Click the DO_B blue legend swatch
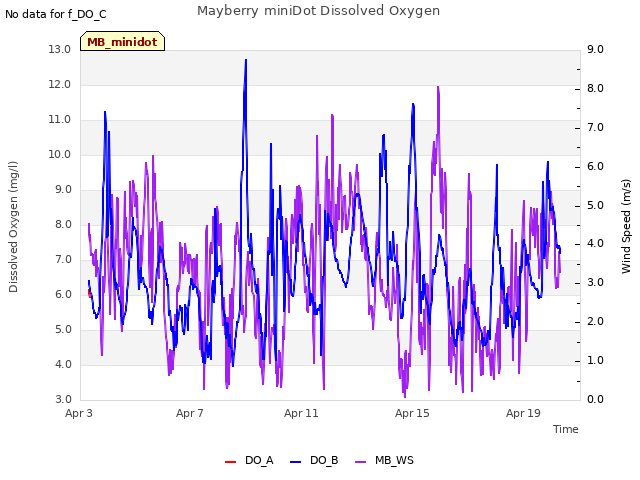Screen dimensions: 640x480 [x=295, y=462]
